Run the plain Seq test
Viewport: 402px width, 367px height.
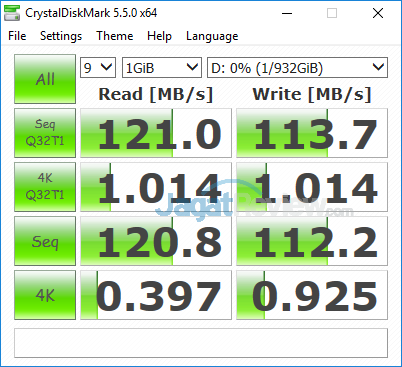pyautogui.click(x=45, y=241)
